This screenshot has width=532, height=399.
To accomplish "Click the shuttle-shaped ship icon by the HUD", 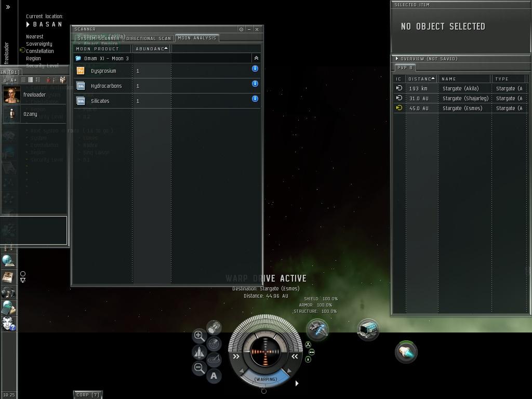I will click(x=199, y=352).
